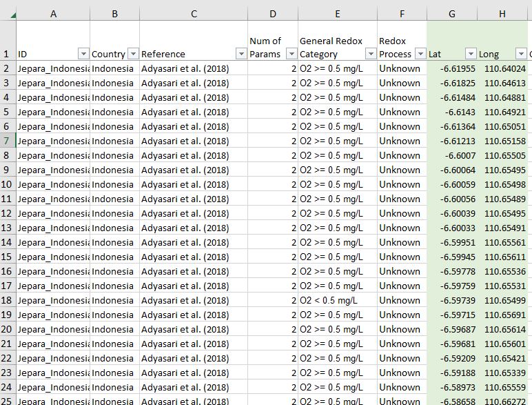Open the Lat column filter dropdown
532x405 pixels.
pos(471,54)
